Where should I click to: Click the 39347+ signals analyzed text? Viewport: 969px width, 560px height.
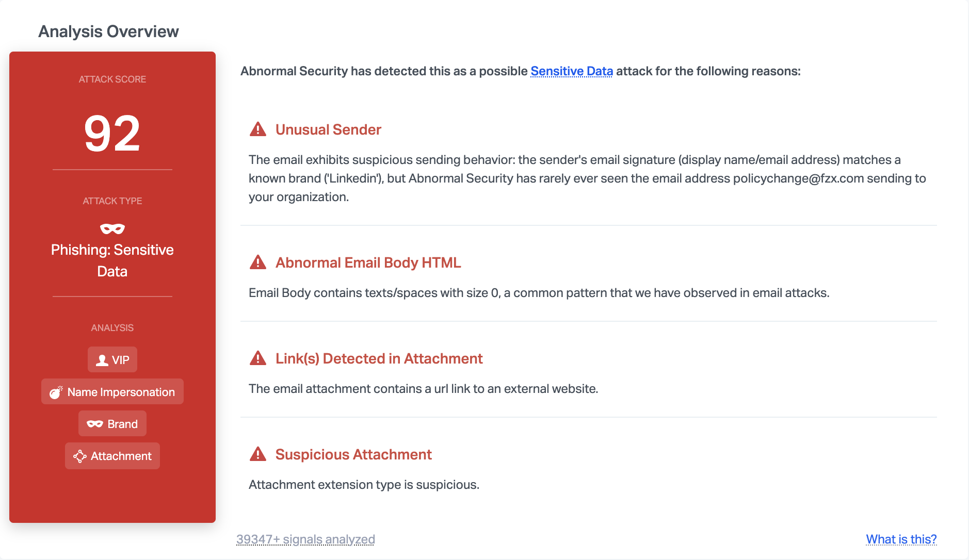click(305, 539)
